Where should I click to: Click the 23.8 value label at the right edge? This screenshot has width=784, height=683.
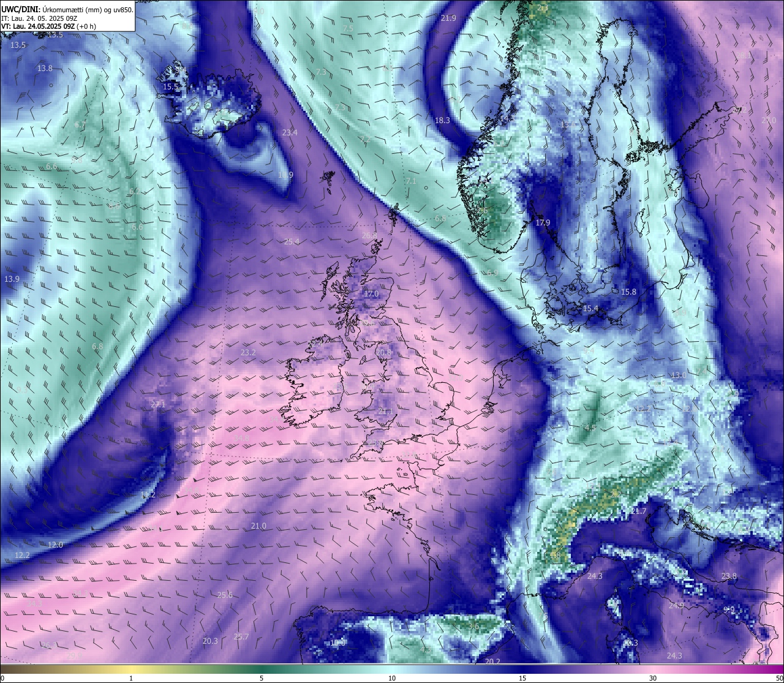coord(729,576)
